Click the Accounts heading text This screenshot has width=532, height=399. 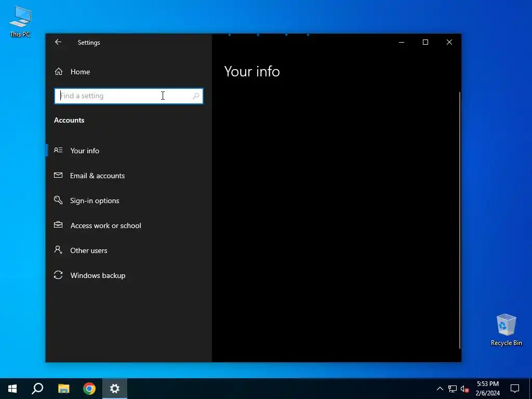[x=69, y=120]
